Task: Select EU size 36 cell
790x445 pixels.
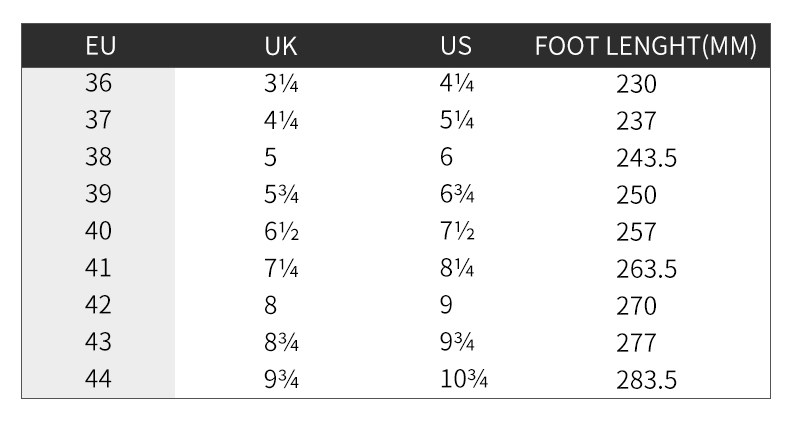Action: 98,84
